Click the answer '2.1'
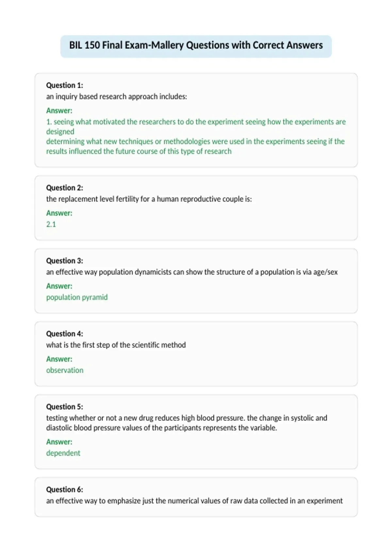 (51, 224)
